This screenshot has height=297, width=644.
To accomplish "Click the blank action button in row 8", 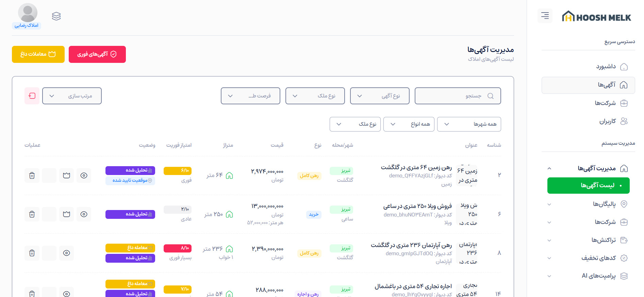I will point(49,253).
